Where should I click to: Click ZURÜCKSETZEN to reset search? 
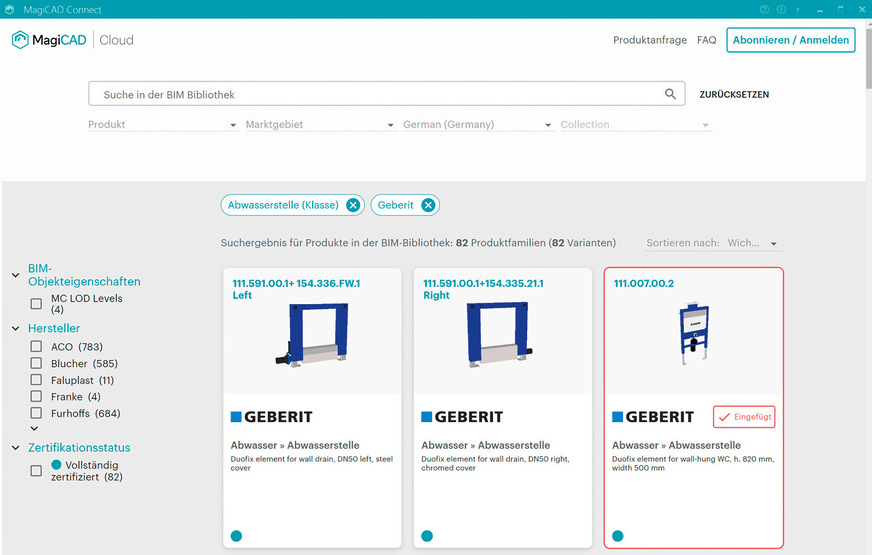pos(734,95)
